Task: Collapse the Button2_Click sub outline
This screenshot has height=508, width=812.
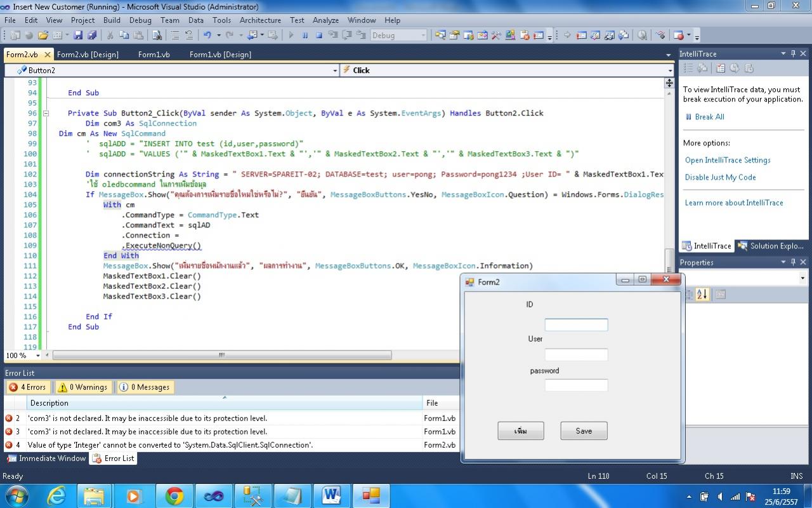Action: point(46,114)
